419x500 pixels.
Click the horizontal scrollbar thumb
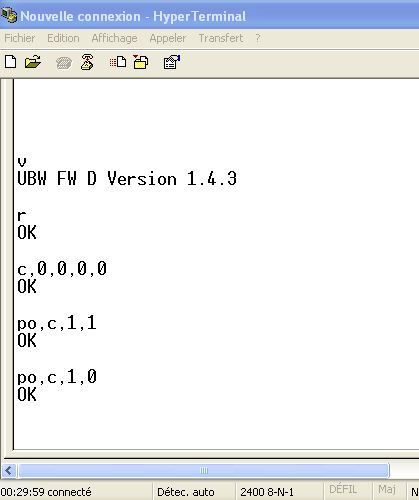pyautogui.click(x=204, y=471)
